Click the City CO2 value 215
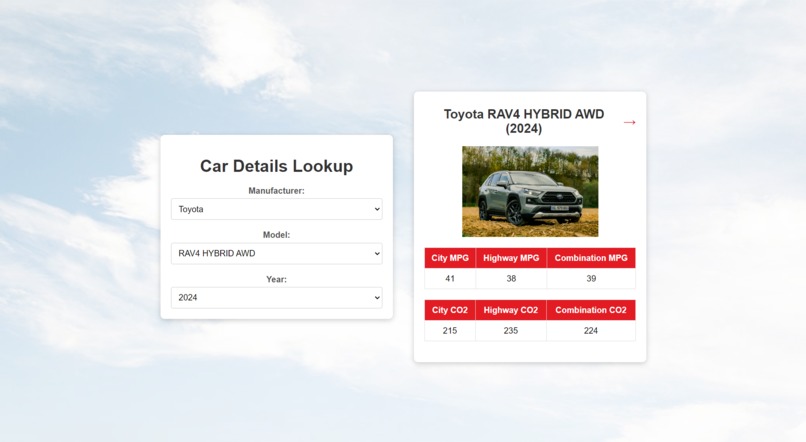Image resolution: width=806 pixels, height=442 pixels. 450,330
